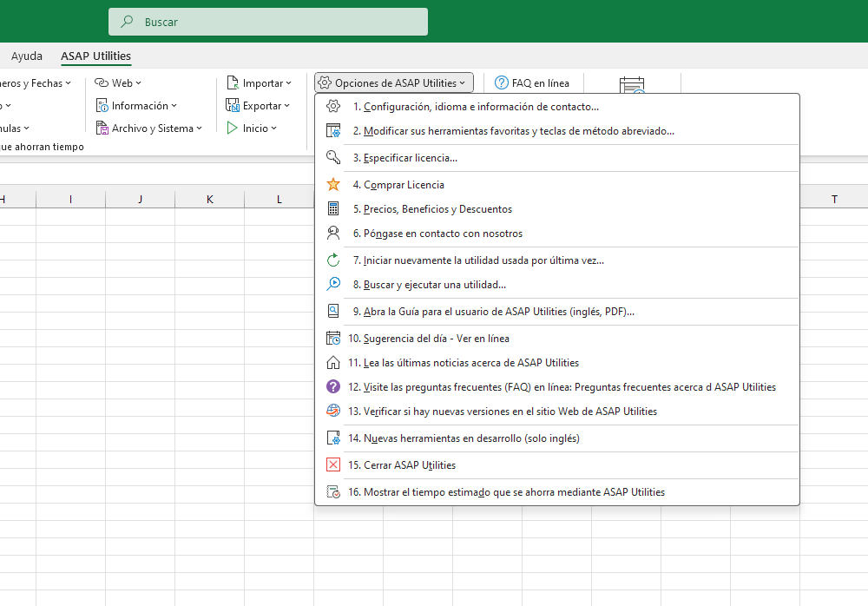This screenshot has width=868, height=606.
Task: Click the FAQ en línea button
Action: pyautogui.click(x=532, y=83)
